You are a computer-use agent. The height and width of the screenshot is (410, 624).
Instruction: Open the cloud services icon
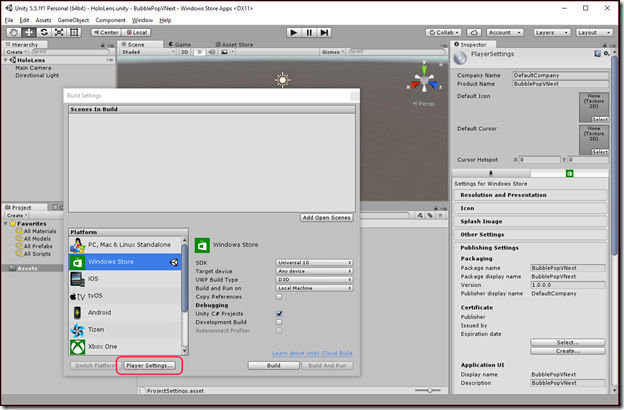[x=474, y=33]
